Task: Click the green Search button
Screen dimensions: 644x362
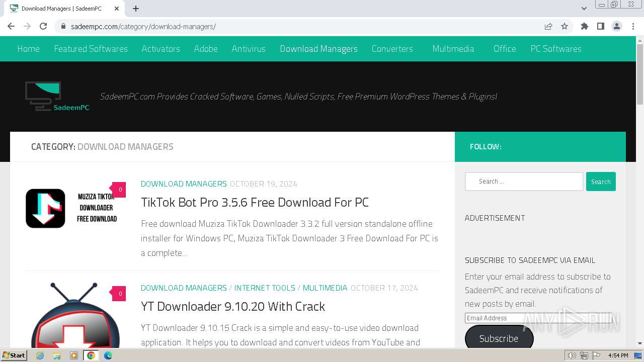Action: (601, 182)
